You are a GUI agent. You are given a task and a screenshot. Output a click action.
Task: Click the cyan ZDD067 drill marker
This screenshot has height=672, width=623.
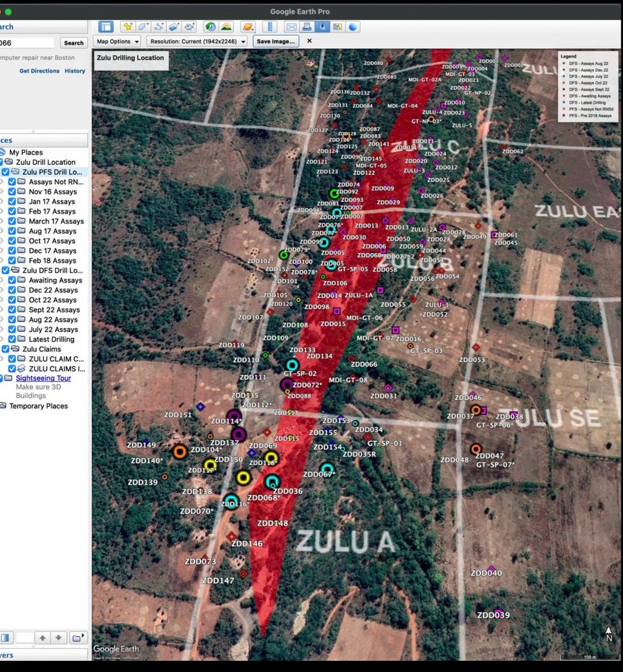pos(327,469)
